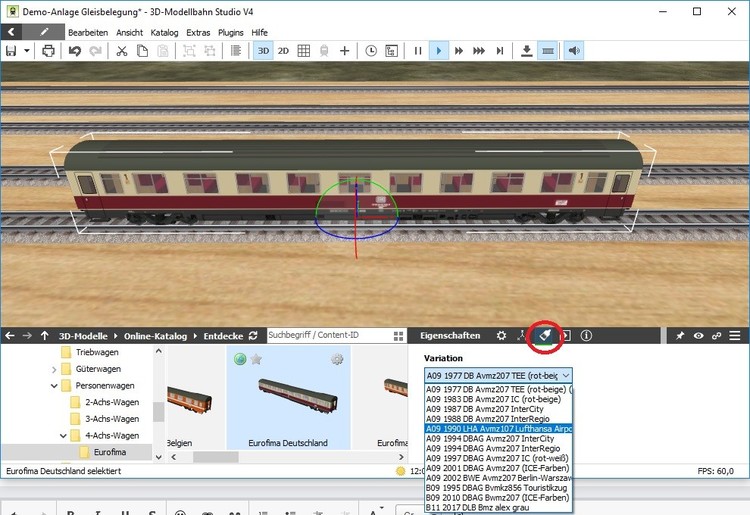Image resolution: width=750 pixels, height=515 pixels.
Task: Toggle favorite star on Eurofima Deutschland
Action: 256,359
